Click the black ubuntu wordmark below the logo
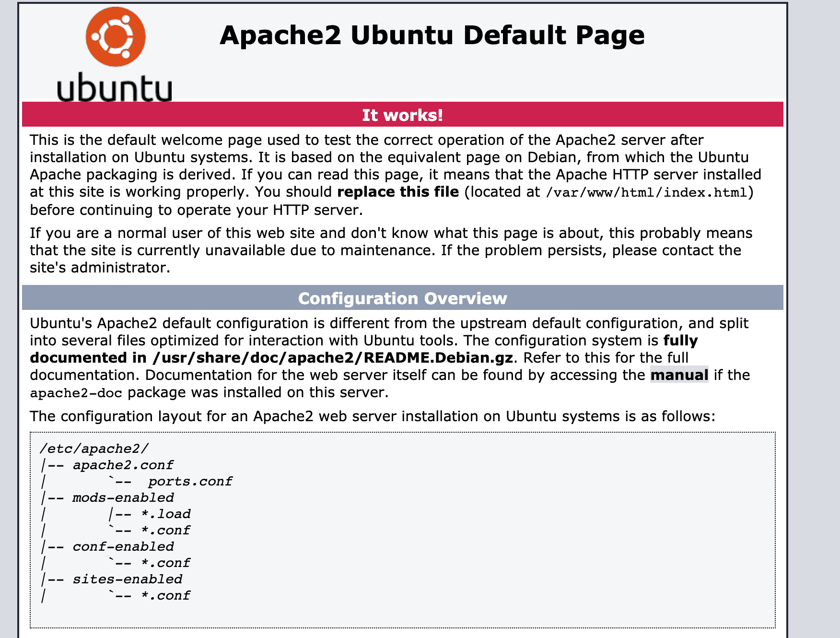Screen dimensions: 840x638 (114, 87)
